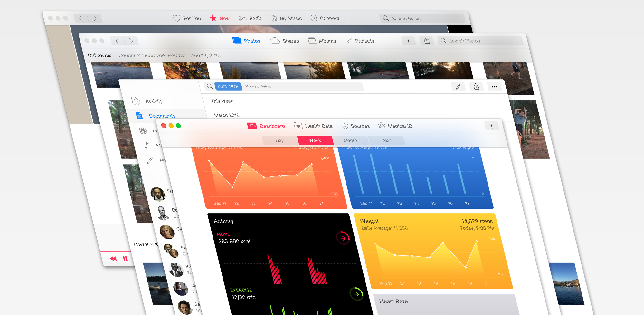
Task: Click the plus button in Health window
Action: [491, 126]
